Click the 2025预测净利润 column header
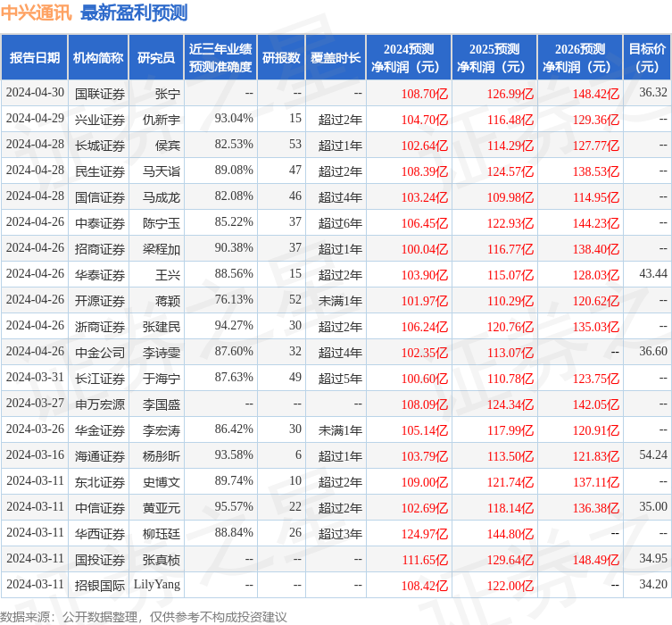The width and height of the screenshot is (672, 625). [494, 57]
